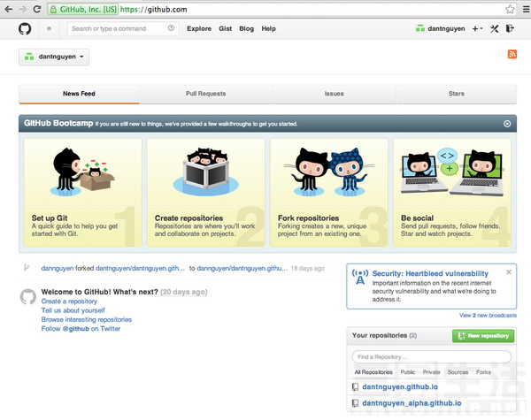Filter repositories by Public
The height and width of the screenshot is (420, 531).
point(408,372)
